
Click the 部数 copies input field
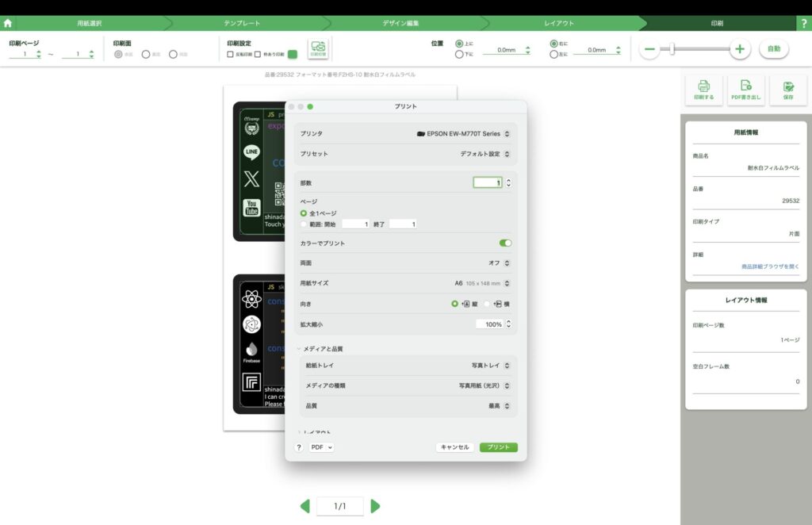pos(487,182)
